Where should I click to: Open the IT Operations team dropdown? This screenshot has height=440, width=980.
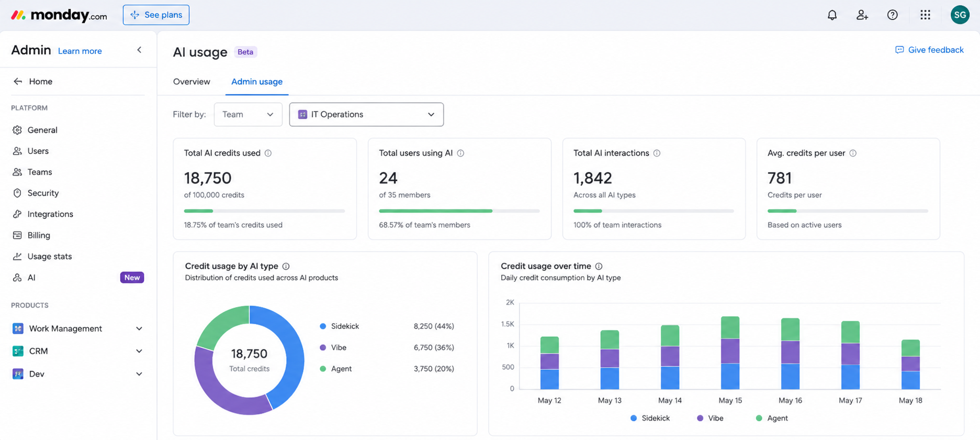pos(366,114)
